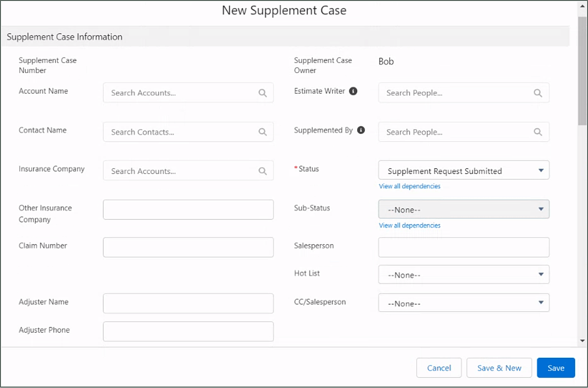Open the Sub-Status dropdown

click(463, 210)
